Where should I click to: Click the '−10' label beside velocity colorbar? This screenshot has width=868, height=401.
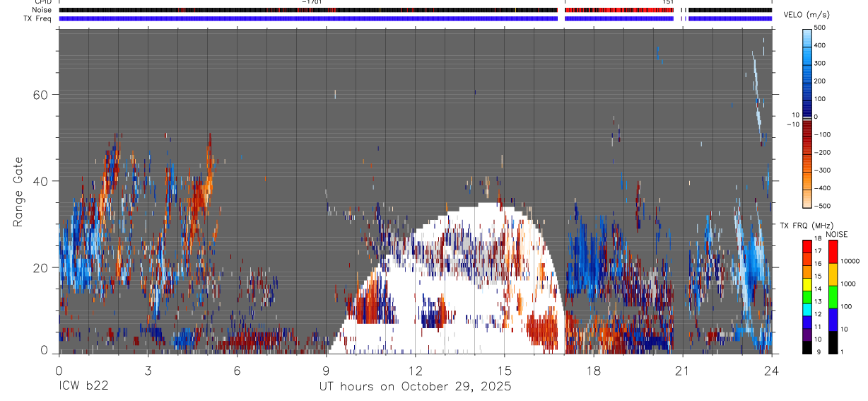(x=792, y=124)
